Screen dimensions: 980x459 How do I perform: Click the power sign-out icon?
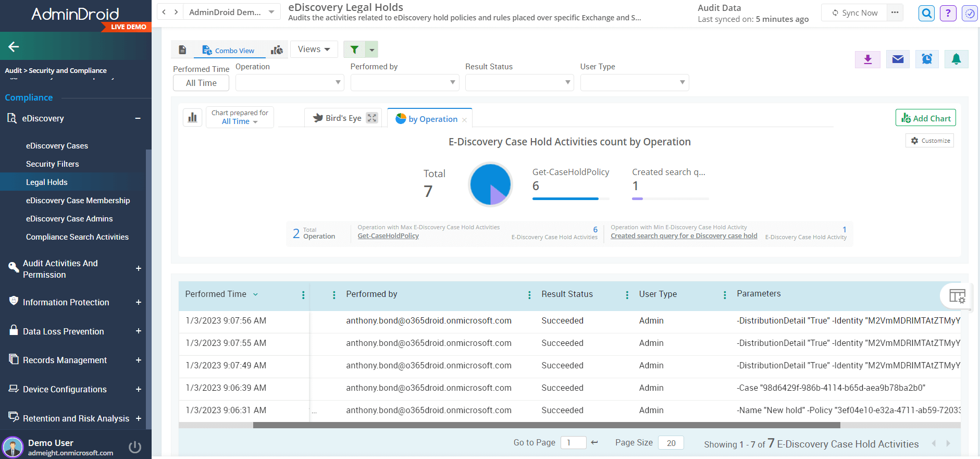coord(135,447)
